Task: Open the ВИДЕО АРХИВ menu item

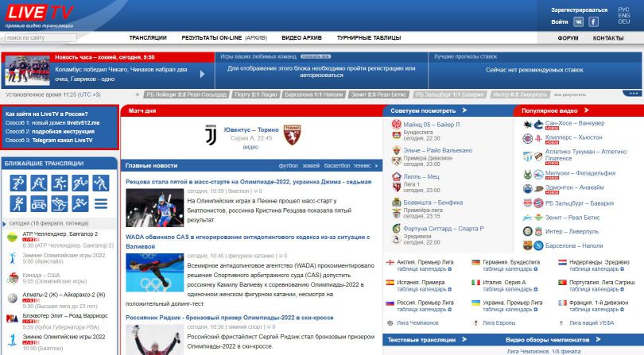Action: click(301, 38)
